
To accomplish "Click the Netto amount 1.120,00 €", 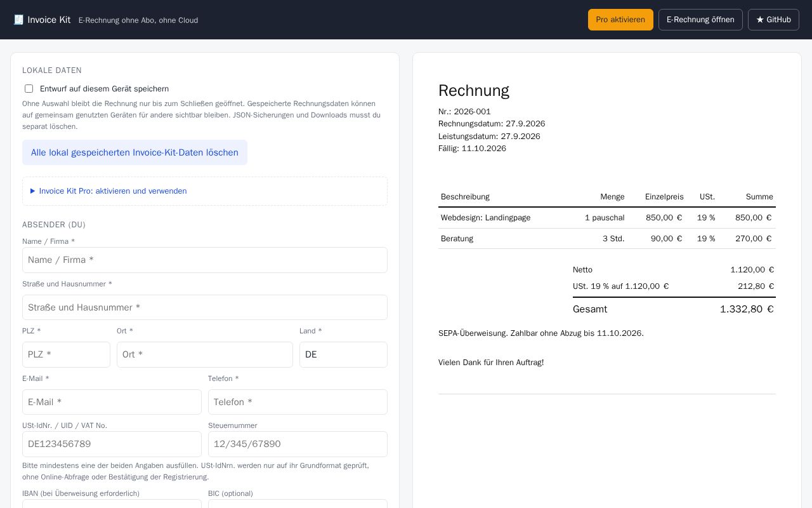I will click(752, 270).
